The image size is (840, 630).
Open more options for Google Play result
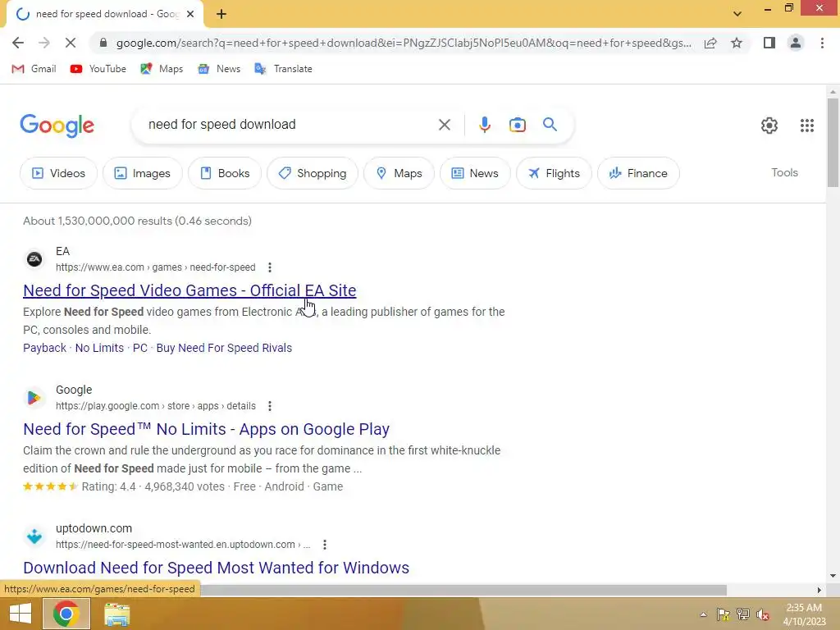pos(269,406)
